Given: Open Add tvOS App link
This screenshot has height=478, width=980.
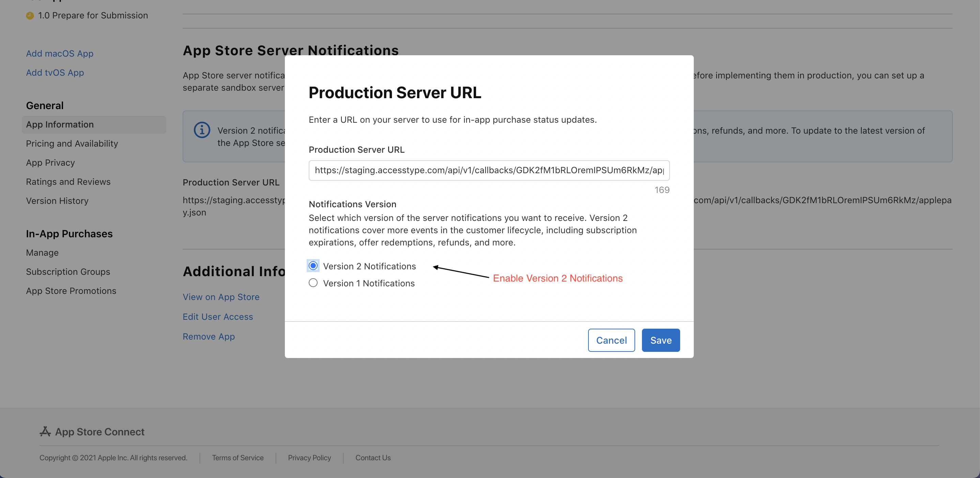Looking at the screenshot, I should (55, 72).
